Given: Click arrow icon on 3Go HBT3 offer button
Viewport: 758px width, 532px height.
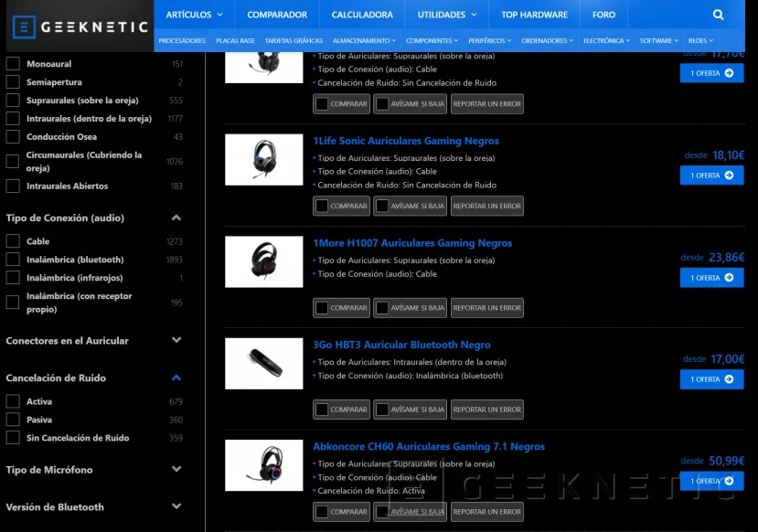Looking at the screenshot, I should pos(729,379).
